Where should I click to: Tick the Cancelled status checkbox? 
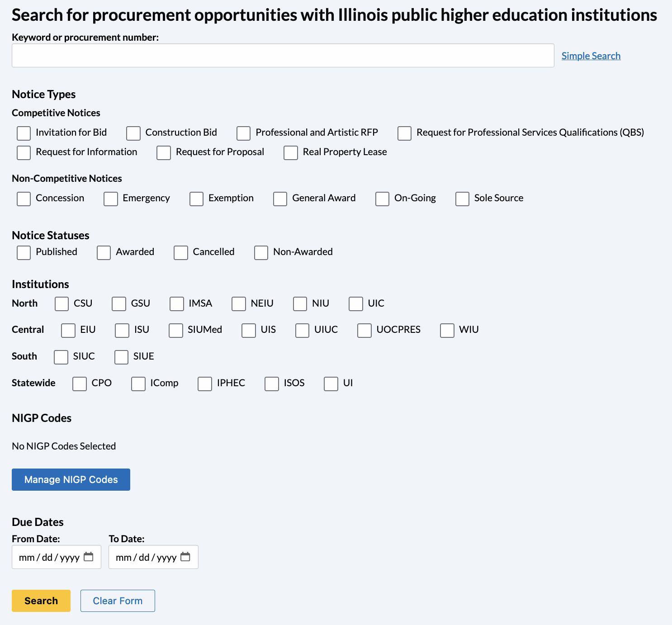pos(181,253)
